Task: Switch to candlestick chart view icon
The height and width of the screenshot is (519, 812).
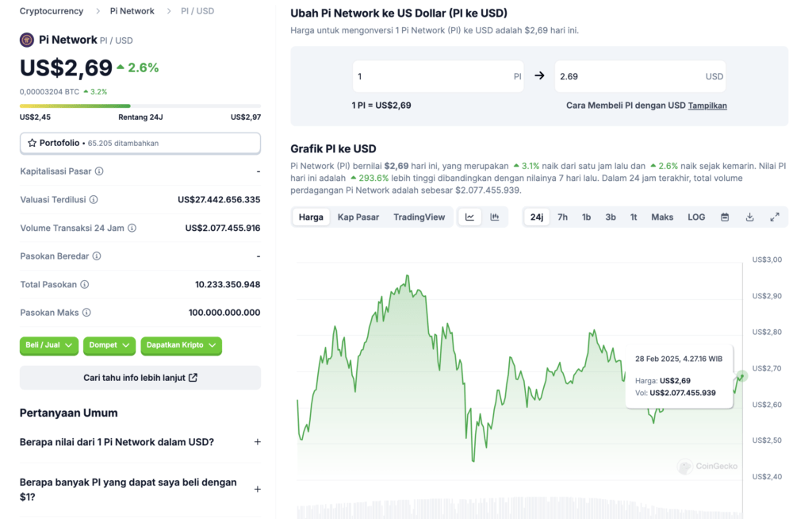Action: [x=495, y=217]
